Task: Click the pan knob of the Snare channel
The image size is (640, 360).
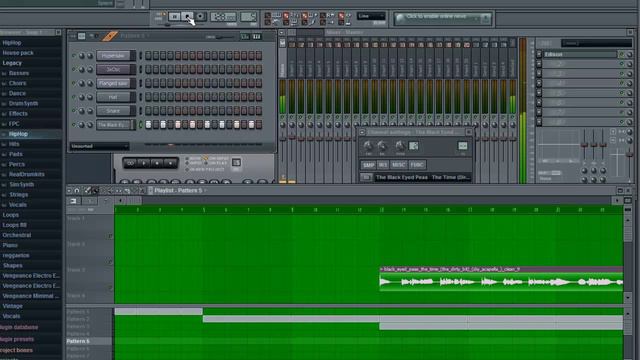Action: tap(82, 111)
